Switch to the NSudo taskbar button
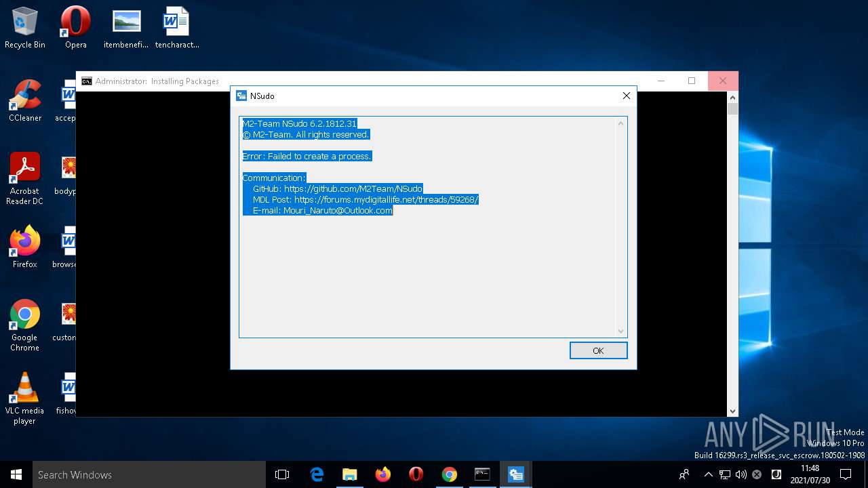 (515, 474)
